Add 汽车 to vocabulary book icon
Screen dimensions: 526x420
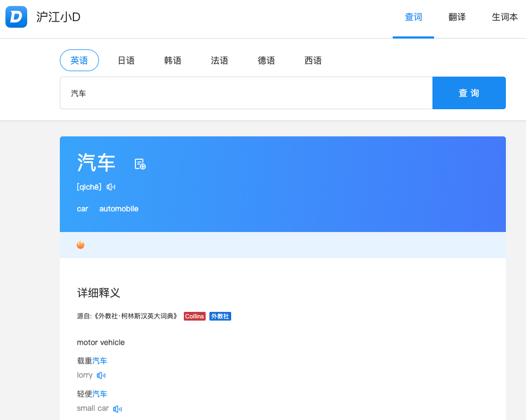[x=140, y=164]
